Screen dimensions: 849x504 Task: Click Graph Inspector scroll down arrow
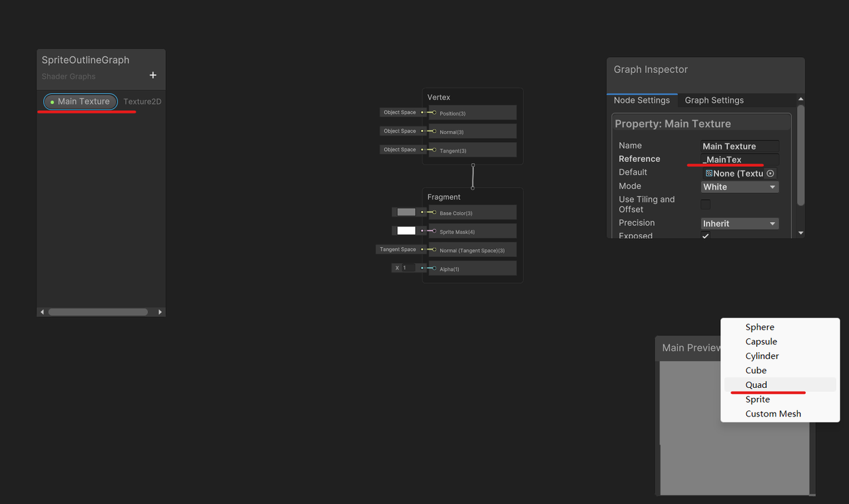pyautogui.click(x=801, y=233)
